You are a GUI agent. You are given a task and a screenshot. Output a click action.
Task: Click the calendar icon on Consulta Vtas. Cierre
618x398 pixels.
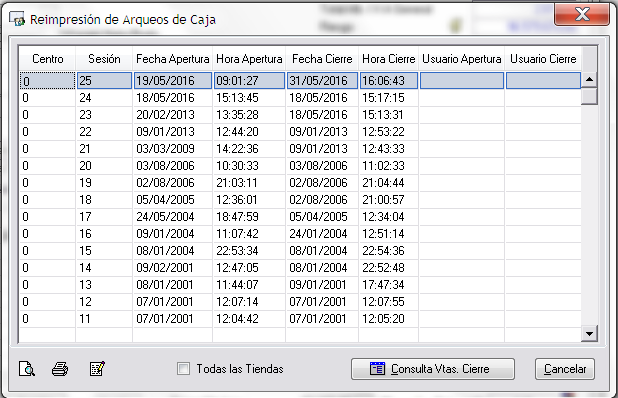(377, 369)
